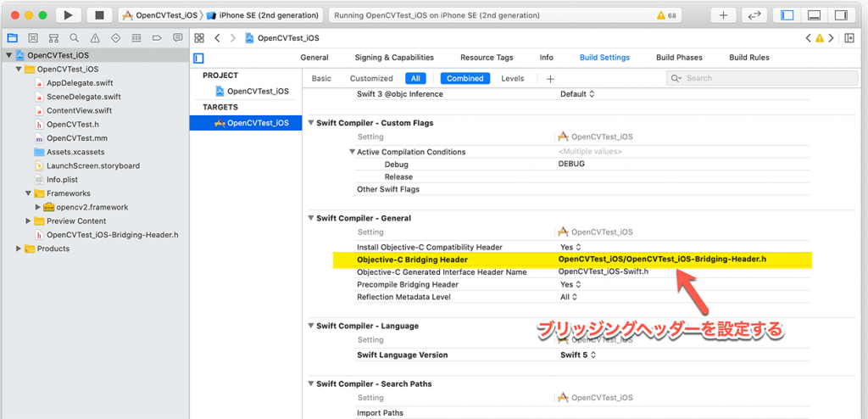Jump to next issue arrow
This screenshot has height=419, width=868.
point(831,38)
